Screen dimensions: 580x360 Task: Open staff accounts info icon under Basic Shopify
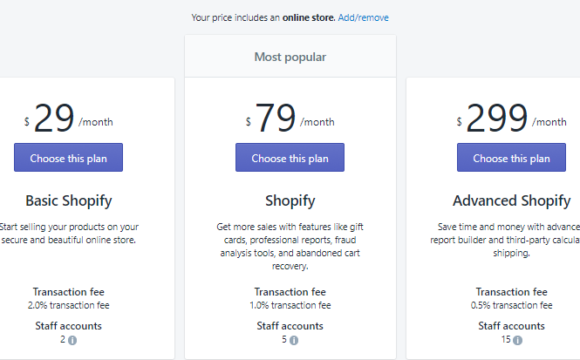(x=72, y=340)
